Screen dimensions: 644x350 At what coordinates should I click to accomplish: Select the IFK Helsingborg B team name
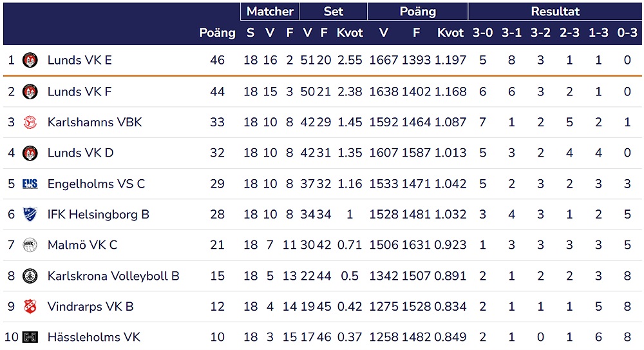98,215
